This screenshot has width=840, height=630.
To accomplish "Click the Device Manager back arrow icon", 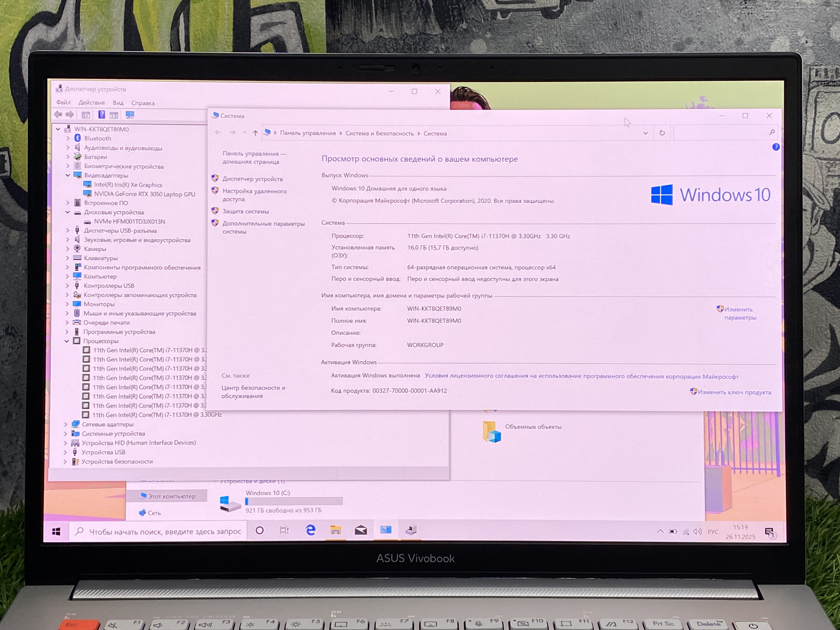I will (58, 114).
